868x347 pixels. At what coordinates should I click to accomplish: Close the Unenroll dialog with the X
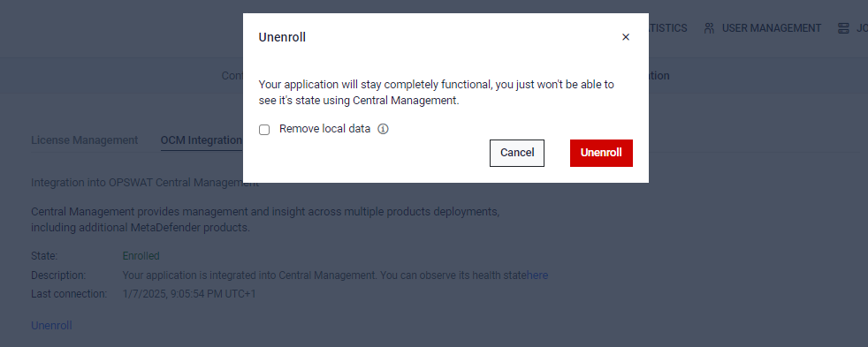coord(626,37)
